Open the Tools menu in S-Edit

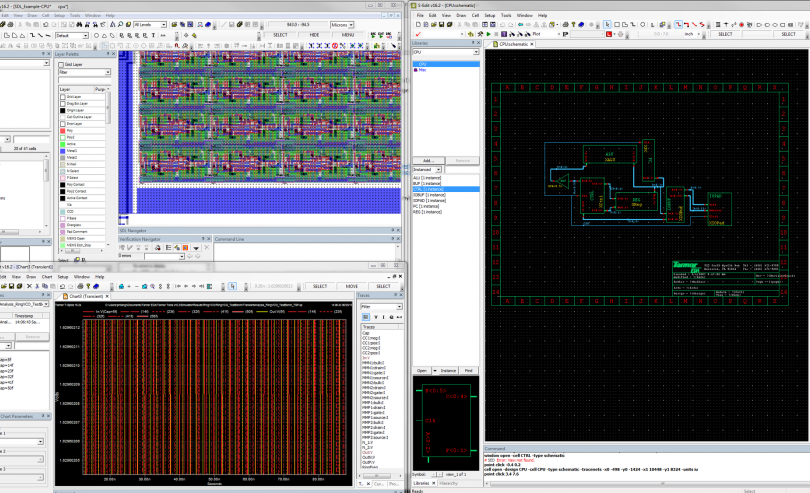click(x=506, y=16)
